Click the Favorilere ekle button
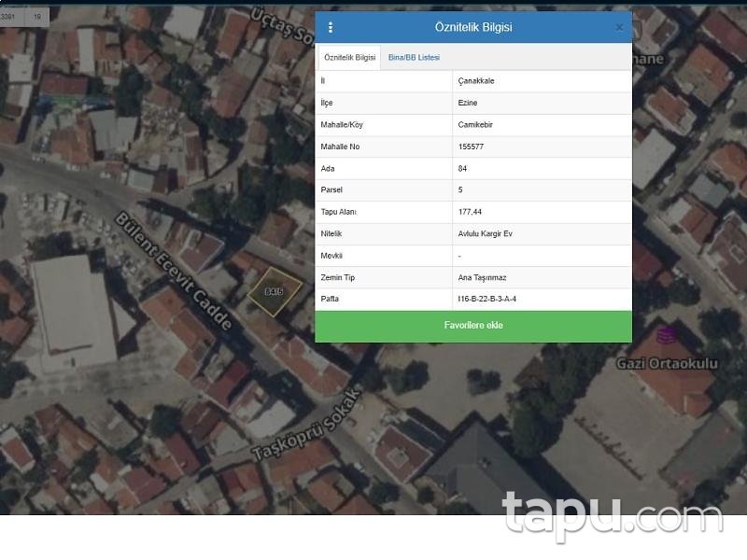 click(x=474, y=325)
